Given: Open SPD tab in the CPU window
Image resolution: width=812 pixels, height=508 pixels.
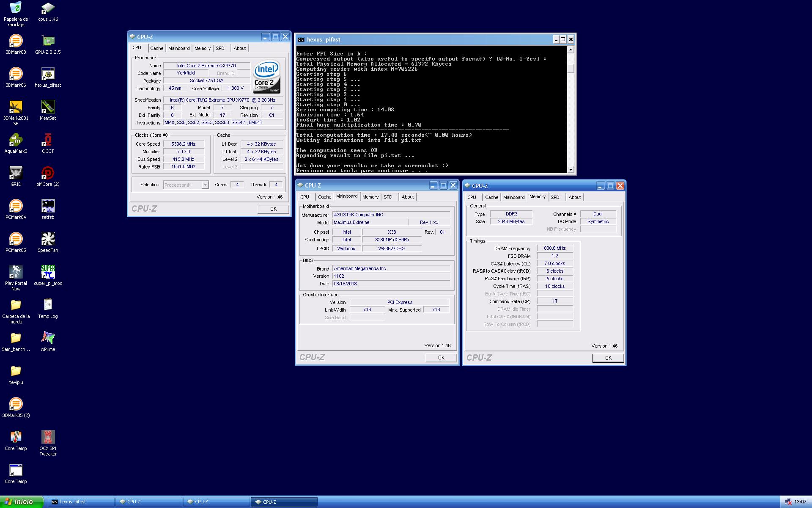Looking at the screenshot, I should (x=220, y=48).
